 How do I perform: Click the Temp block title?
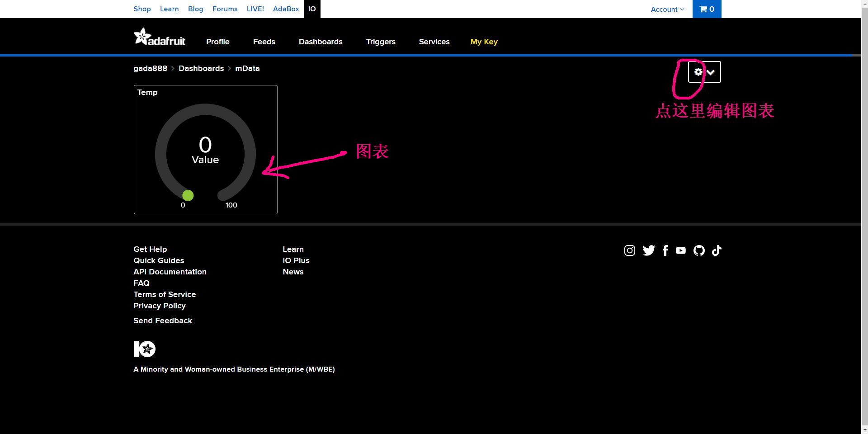147,92
